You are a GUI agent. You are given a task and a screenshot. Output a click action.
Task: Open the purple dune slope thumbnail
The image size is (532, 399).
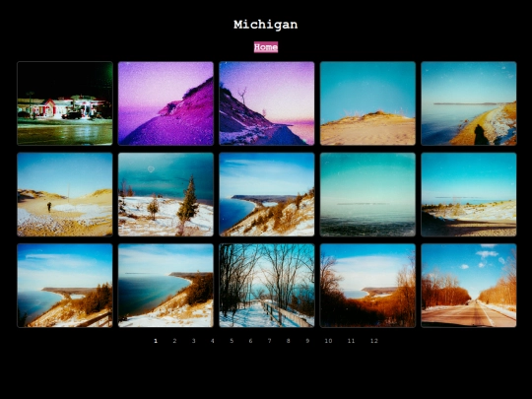(166, 103)
